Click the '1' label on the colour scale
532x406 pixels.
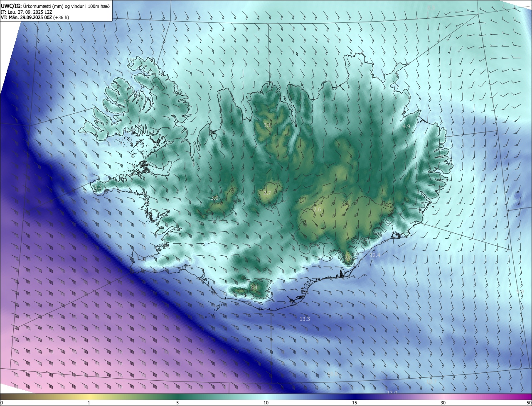tap(89, 403)
